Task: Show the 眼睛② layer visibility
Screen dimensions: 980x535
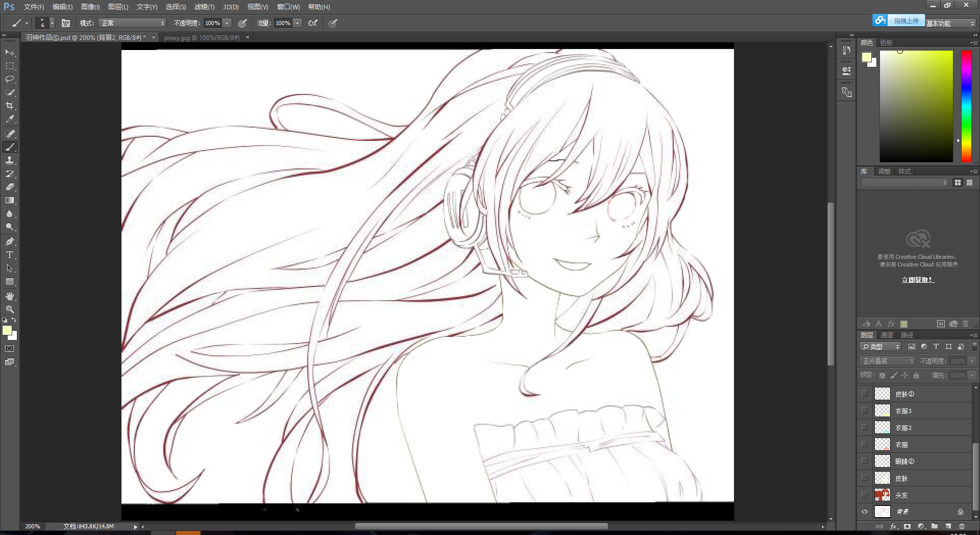Action: (864, 461)
